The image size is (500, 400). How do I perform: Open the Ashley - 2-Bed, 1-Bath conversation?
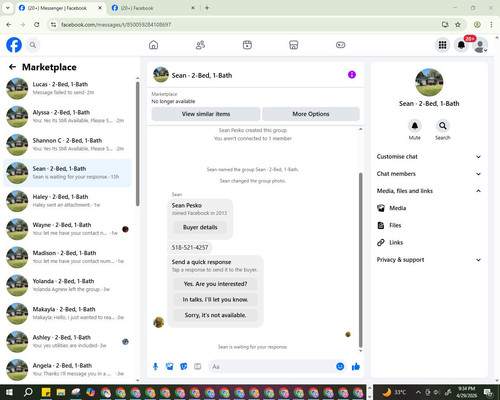tap(67, 342)
